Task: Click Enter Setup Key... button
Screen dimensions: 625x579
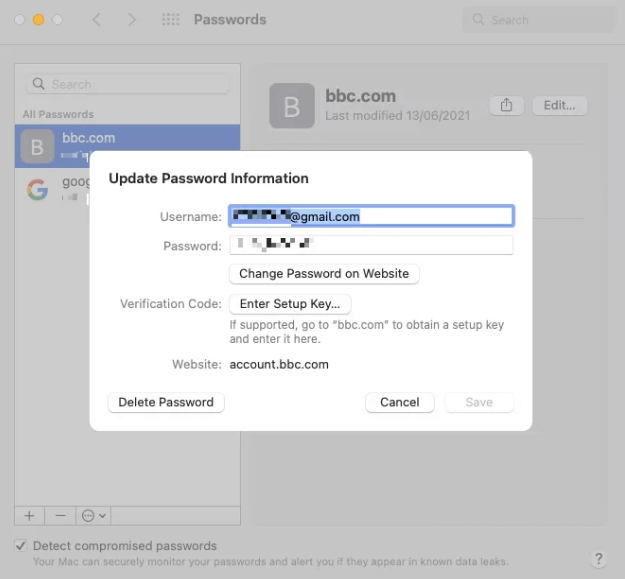Action: pyautogui.click(x=290, y=304)
